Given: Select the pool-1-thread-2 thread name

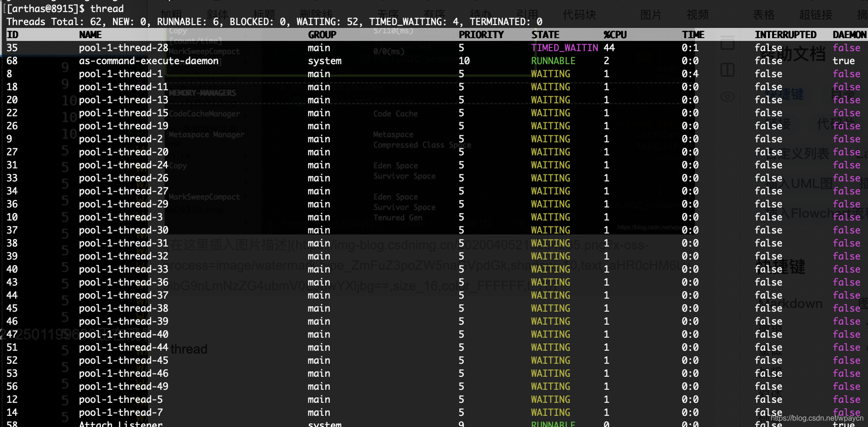Looking at the screenshot, I should (x=121, y=139).
